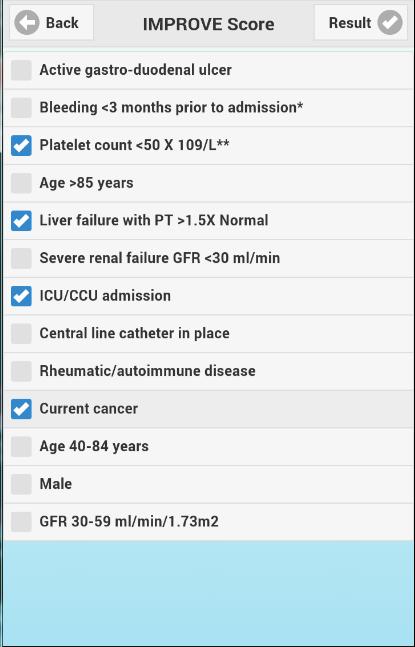Check Severe renal failure GFR <30
This screenshot has height=647, width=415.
[x=21, y=258]
